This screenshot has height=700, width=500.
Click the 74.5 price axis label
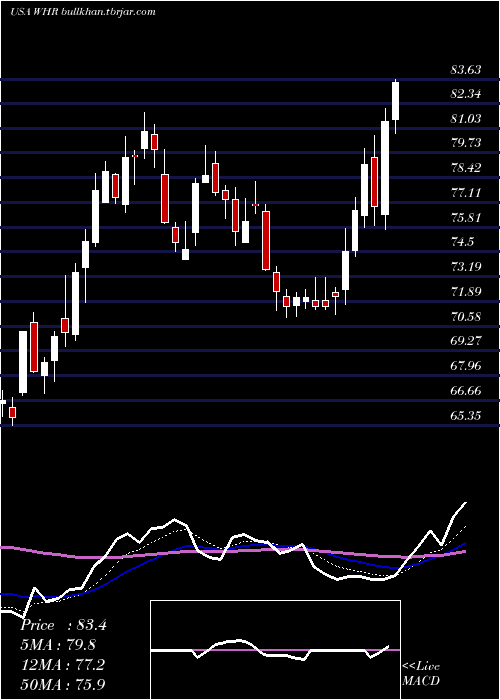tap(462, 242)
